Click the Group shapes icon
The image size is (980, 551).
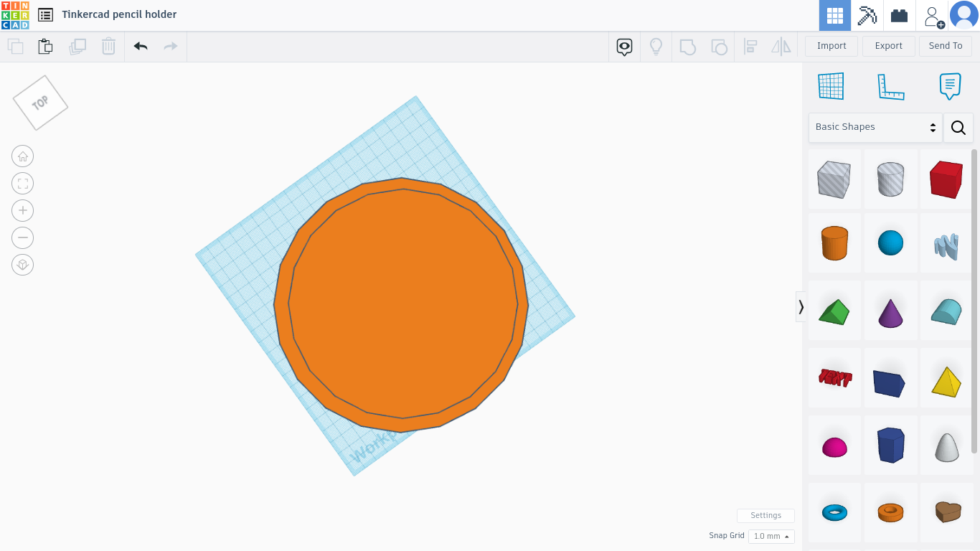coord(687,47)
